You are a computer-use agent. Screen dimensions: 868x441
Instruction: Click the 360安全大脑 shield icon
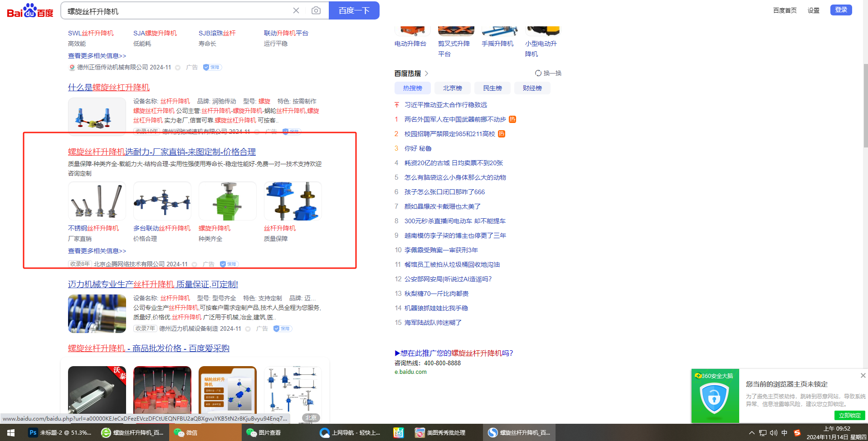tap(714, 399)
